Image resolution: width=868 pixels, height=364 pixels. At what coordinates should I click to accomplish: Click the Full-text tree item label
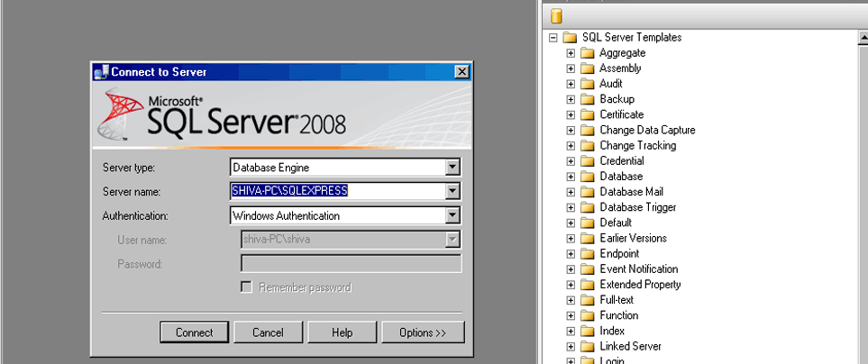[617, 300]
